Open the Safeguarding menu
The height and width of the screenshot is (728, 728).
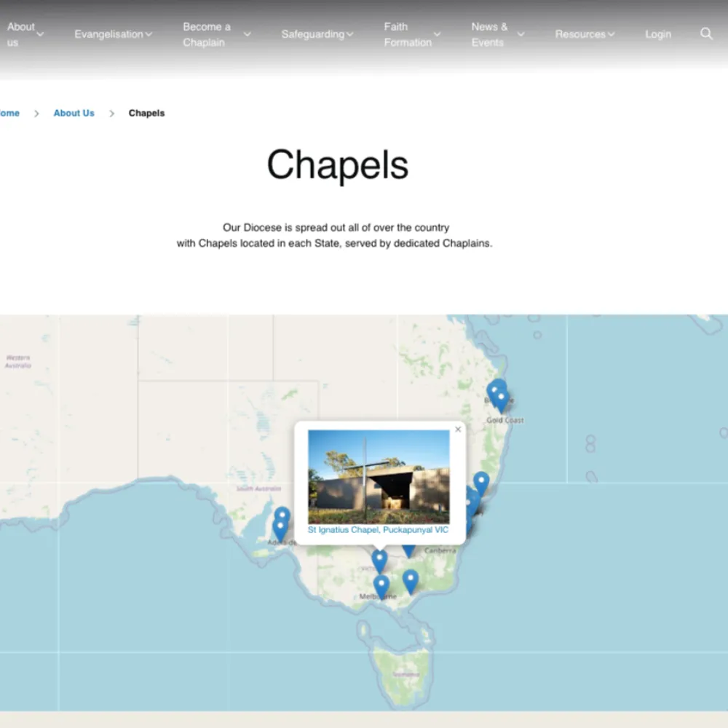tap(317, 34)
